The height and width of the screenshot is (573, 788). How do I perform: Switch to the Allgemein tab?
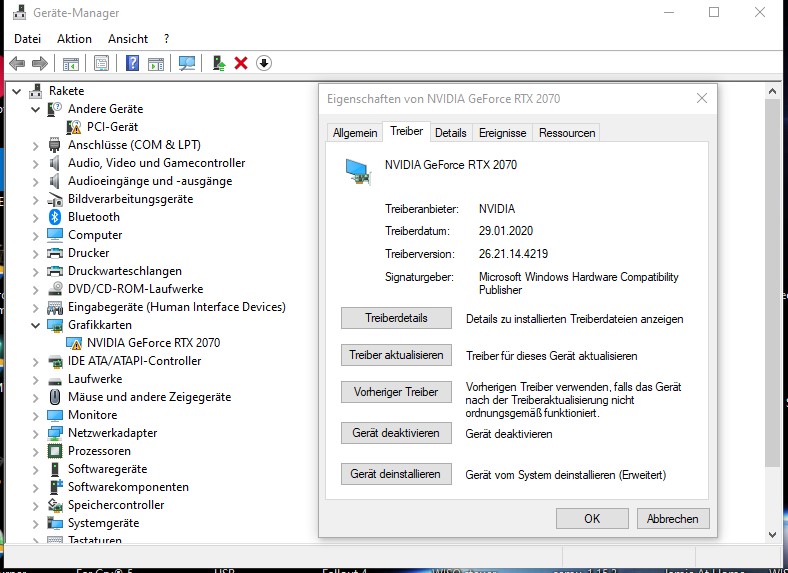point(355,133)
